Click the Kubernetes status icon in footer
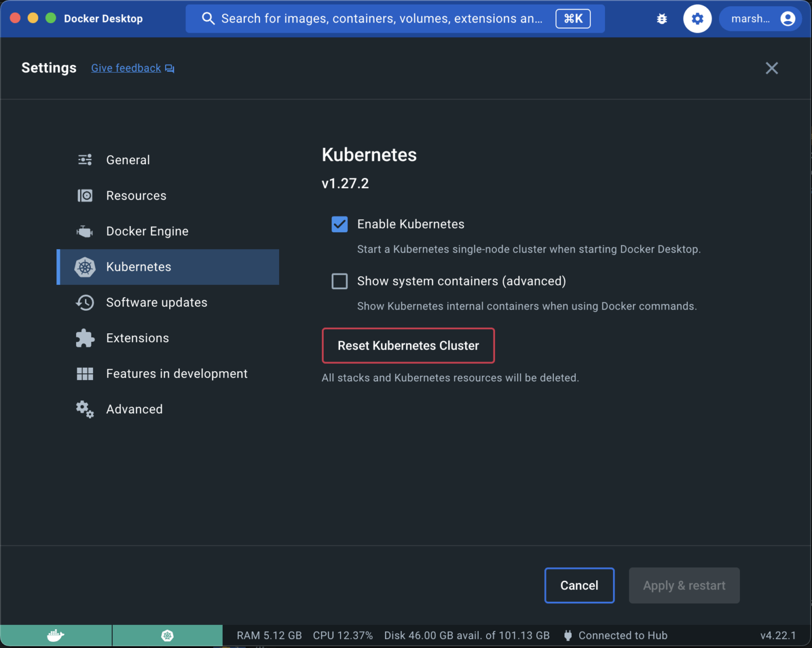The height and width of the screenshot is (648, 812). point(167,636)
